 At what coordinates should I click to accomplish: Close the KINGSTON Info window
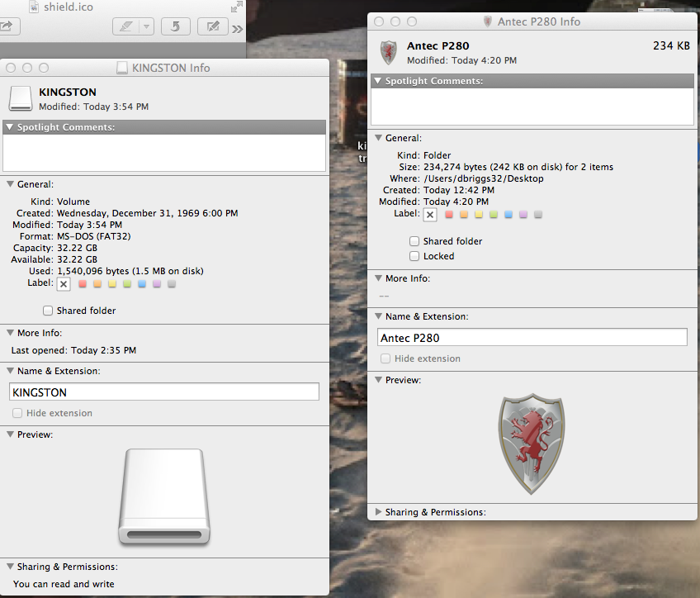(x=12, y=68)
